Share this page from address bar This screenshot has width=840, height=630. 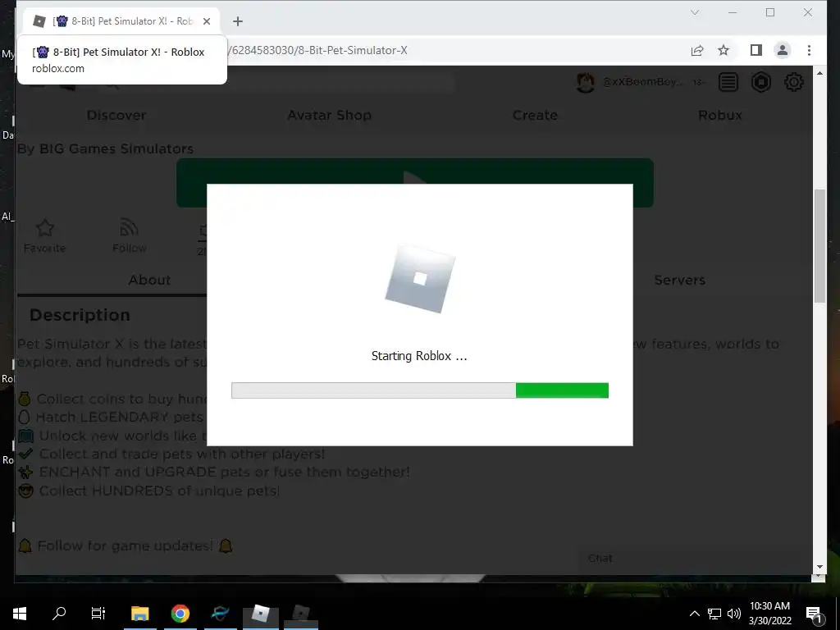[697, 50]
